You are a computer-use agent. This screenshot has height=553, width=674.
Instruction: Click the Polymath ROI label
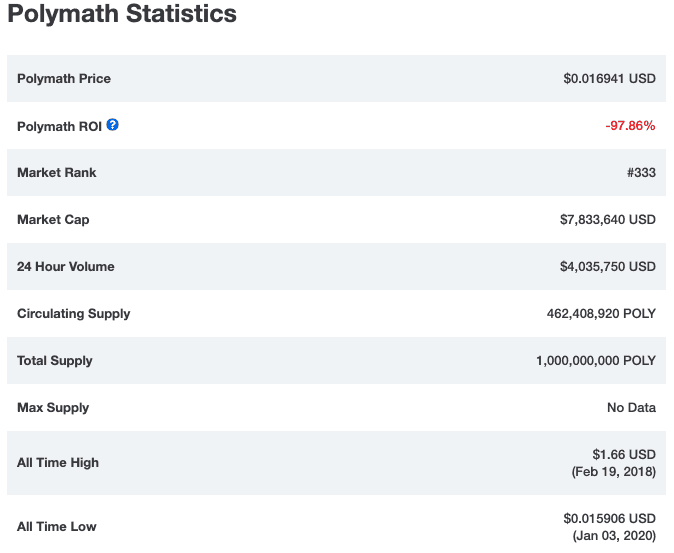[59, 126]
